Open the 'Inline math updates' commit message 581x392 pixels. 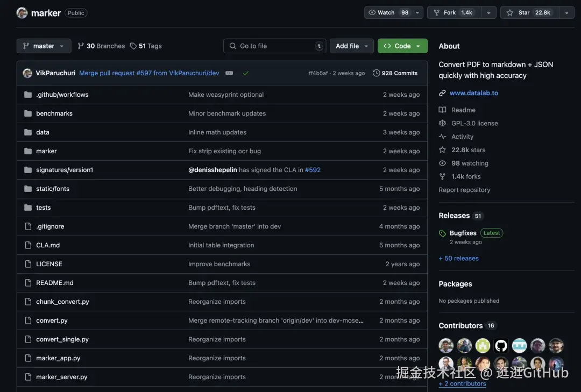[217, 132]
